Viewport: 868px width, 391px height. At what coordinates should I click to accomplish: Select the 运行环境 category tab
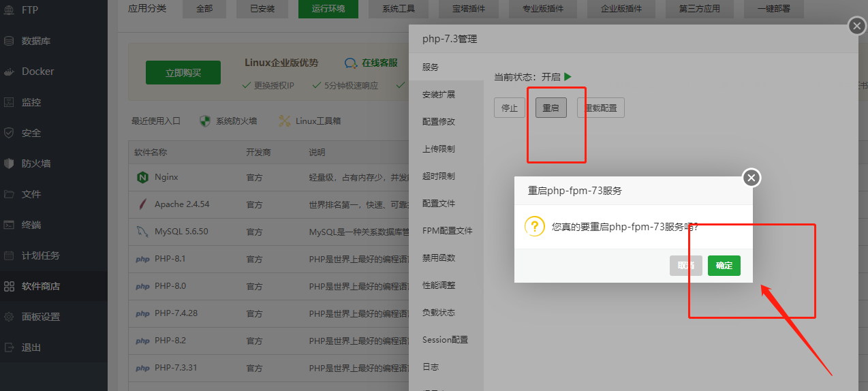(328, 9)
